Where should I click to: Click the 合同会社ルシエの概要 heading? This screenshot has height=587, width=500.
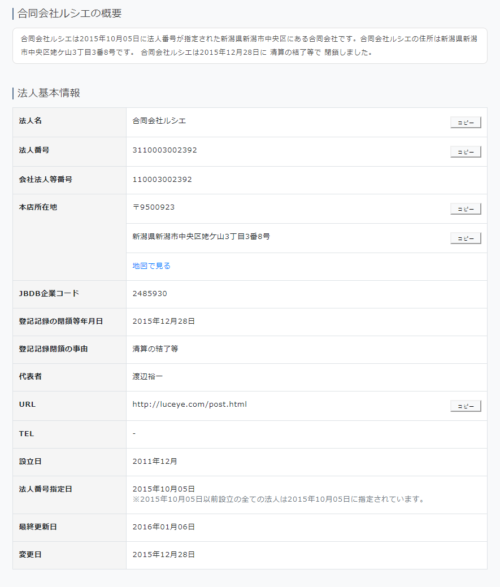pyautogui.click(x=70, y=13)
